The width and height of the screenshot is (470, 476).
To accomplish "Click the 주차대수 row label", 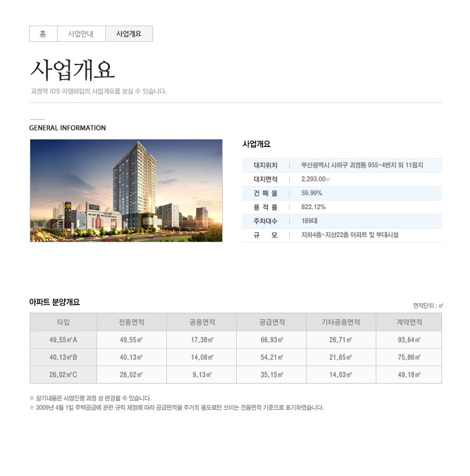I will (x=265, y=221).
